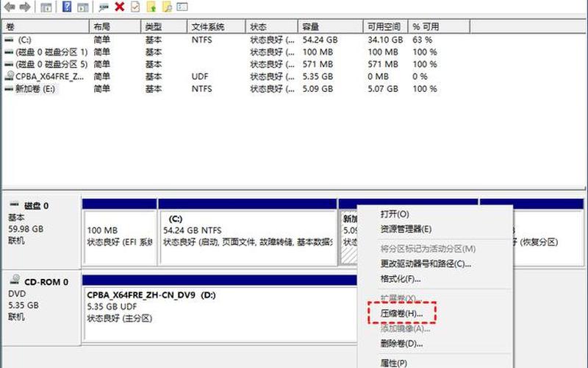The image size is (588, 368).
Task: Click the drive icon beside 磁盘 0 磁盘分区 5
Action: click(9, 64)
